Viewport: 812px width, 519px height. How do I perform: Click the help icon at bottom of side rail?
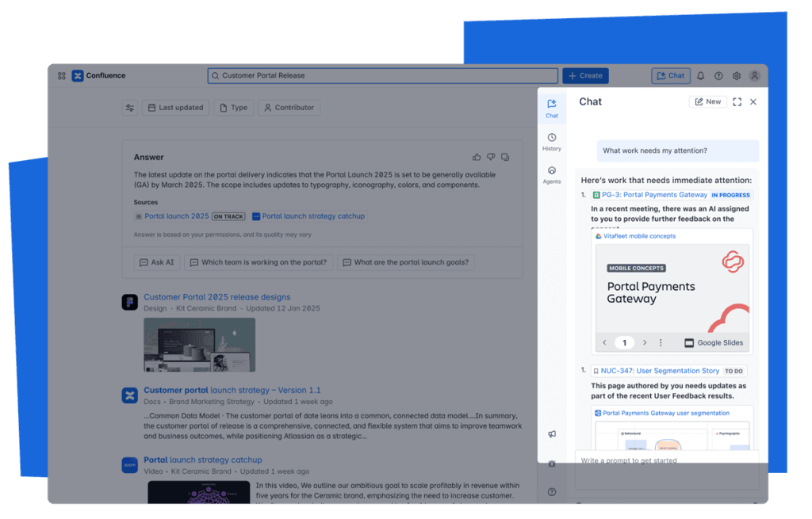552,492
